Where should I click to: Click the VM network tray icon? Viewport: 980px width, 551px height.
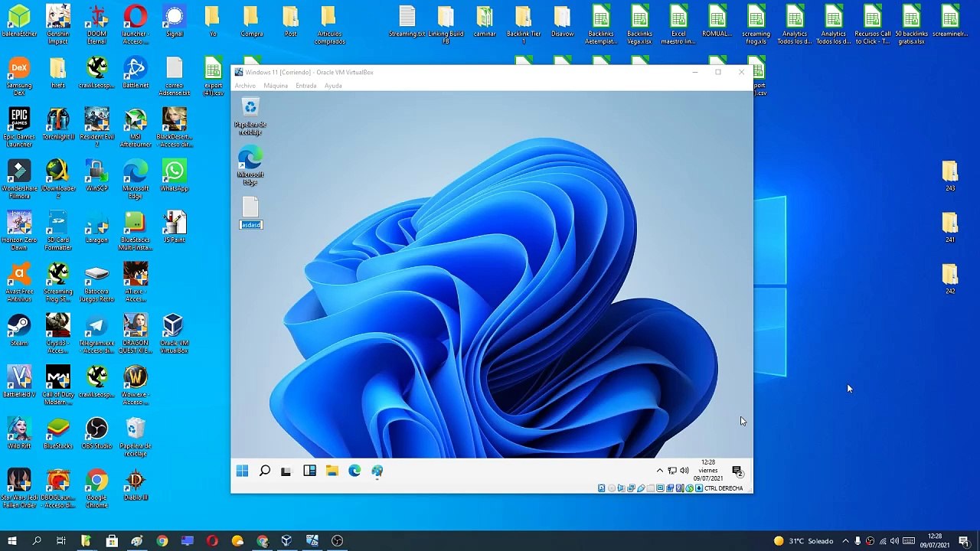coord(672,471)
